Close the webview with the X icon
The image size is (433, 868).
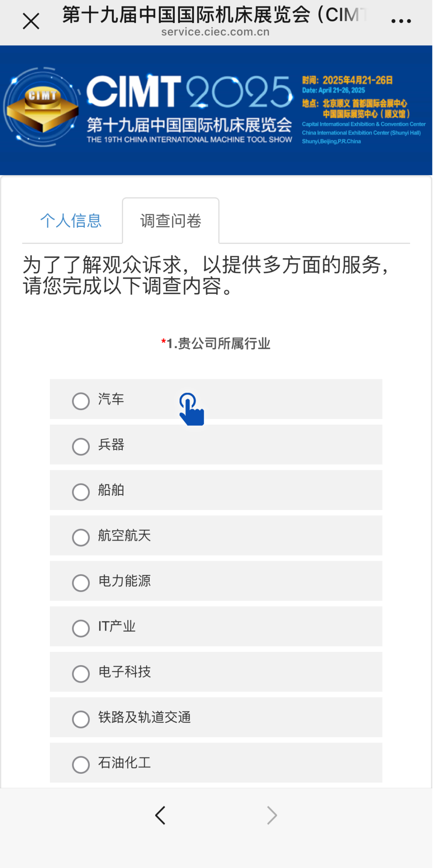click(31, 21)
